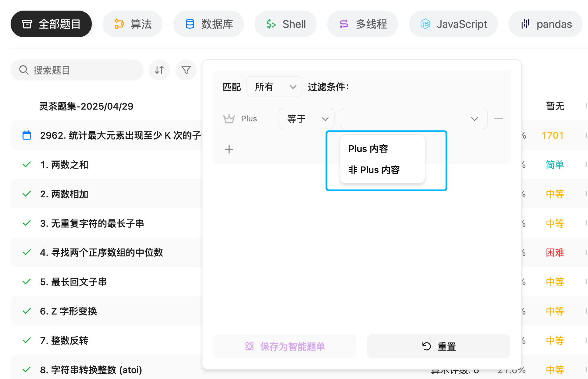The image size is (588, 379).
Task: Remove the Plus filter condition row
Action: pyautogui.click(x=498, y=119)
